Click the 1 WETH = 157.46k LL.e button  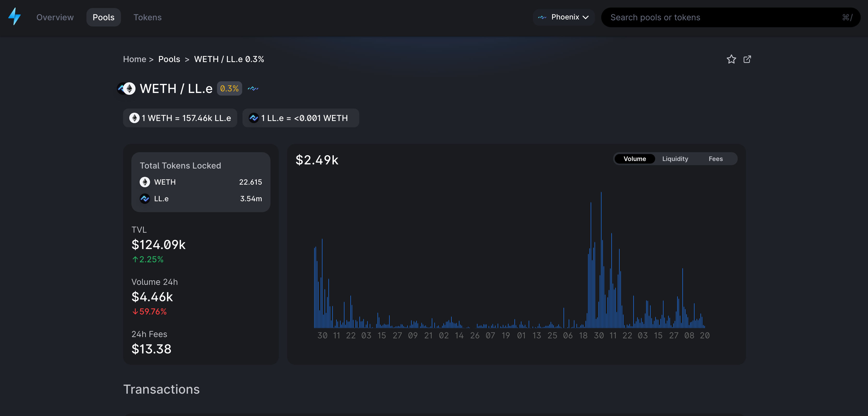(180, 118)
